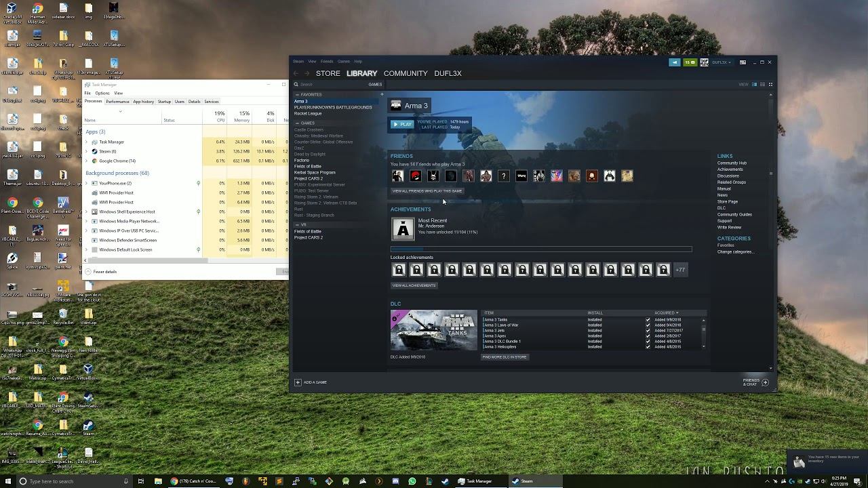Click Find More DLC in Store

(505, 357)
